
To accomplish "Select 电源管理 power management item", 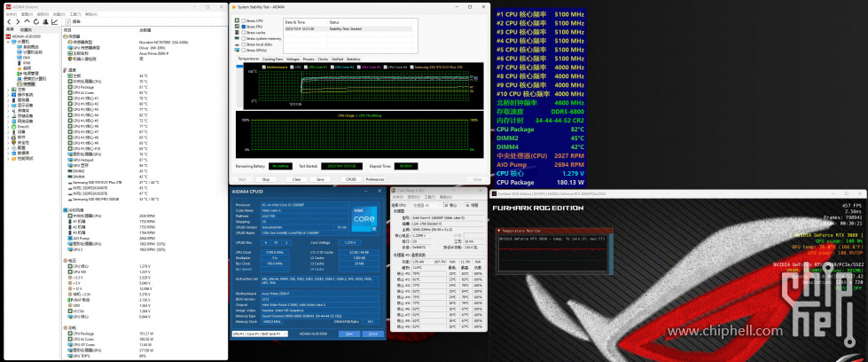I will click(27, 73).
